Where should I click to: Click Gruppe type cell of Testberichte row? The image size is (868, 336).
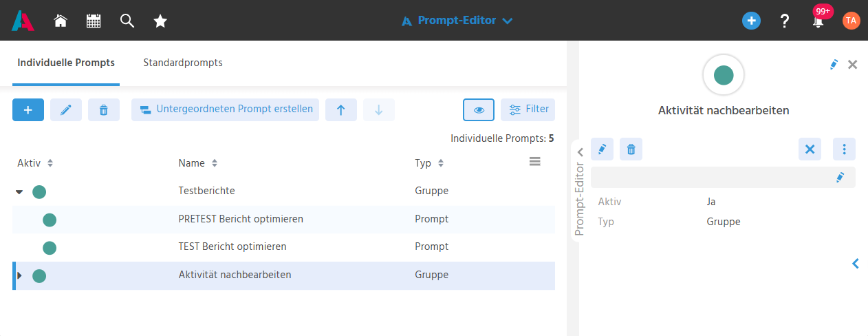click(x=432, y=191)
